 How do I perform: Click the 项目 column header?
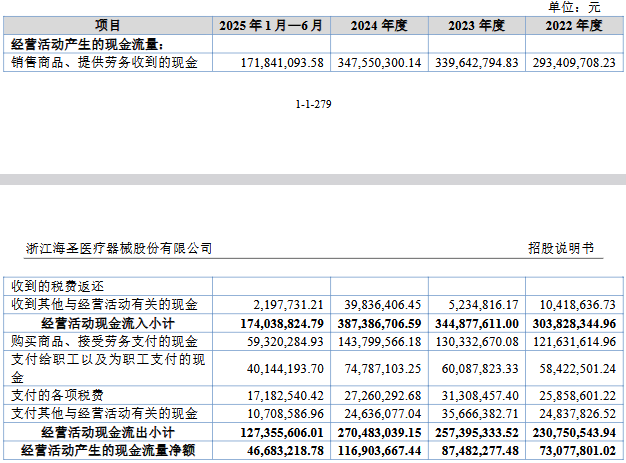tap(107, 25)
